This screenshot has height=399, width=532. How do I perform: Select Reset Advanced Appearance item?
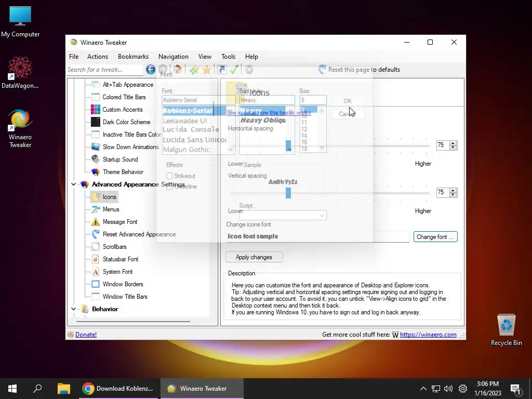coord(139,234)
